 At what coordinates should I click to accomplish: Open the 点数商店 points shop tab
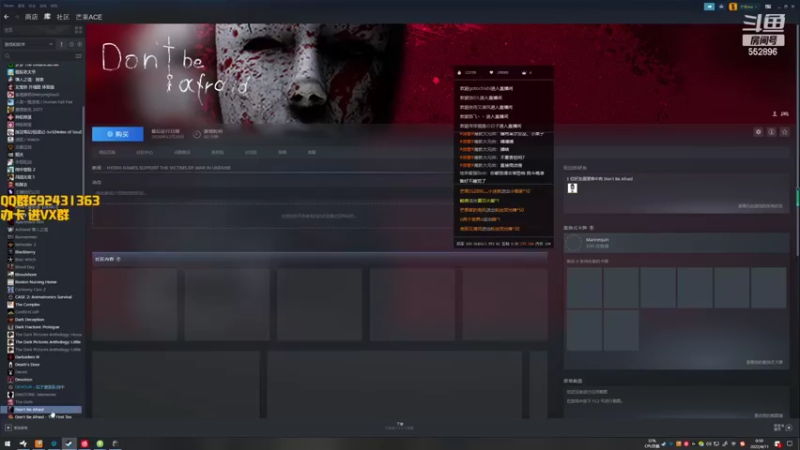click(x=182, y=153)
